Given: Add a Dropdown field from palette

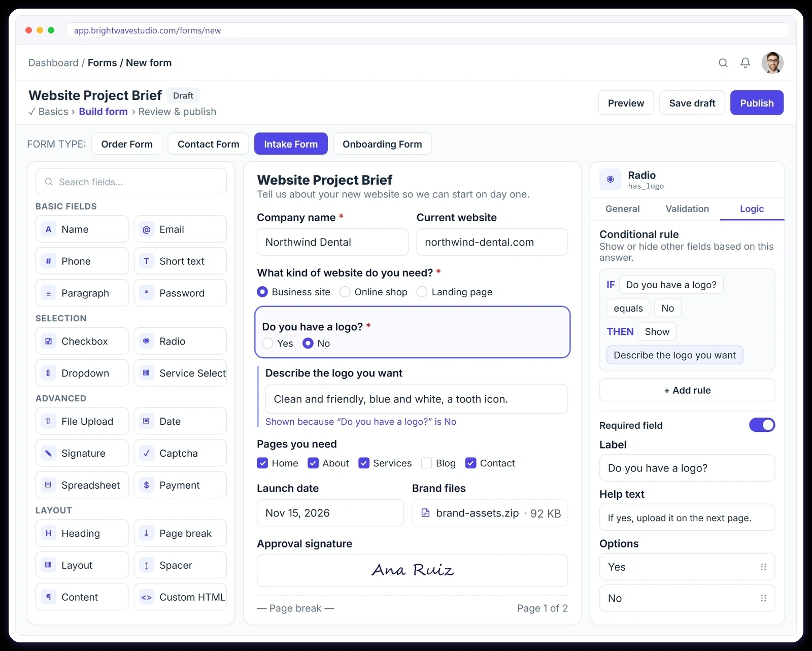Looking at the screenshot, I should (82, 373).
